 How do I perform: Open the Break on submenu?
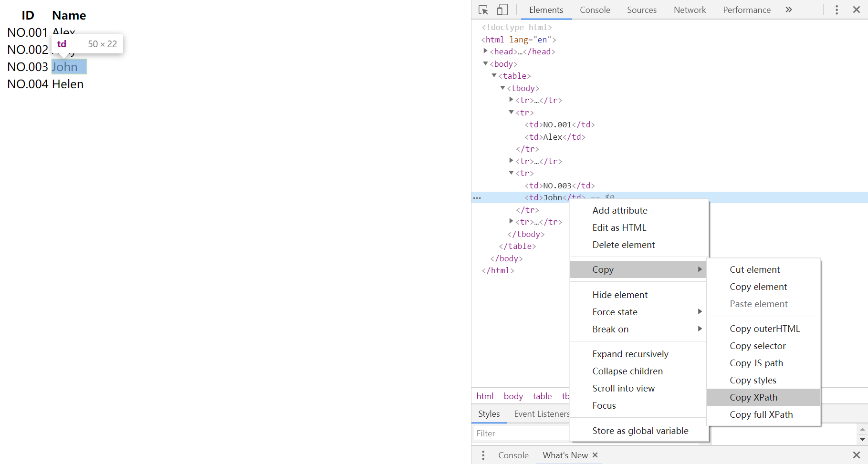638,329
